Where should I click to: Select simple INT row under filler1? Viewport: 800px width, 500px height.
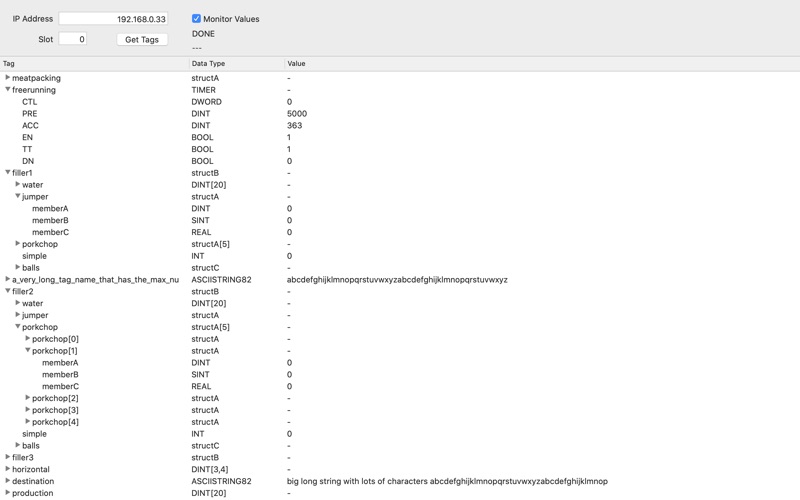[400, 256]
